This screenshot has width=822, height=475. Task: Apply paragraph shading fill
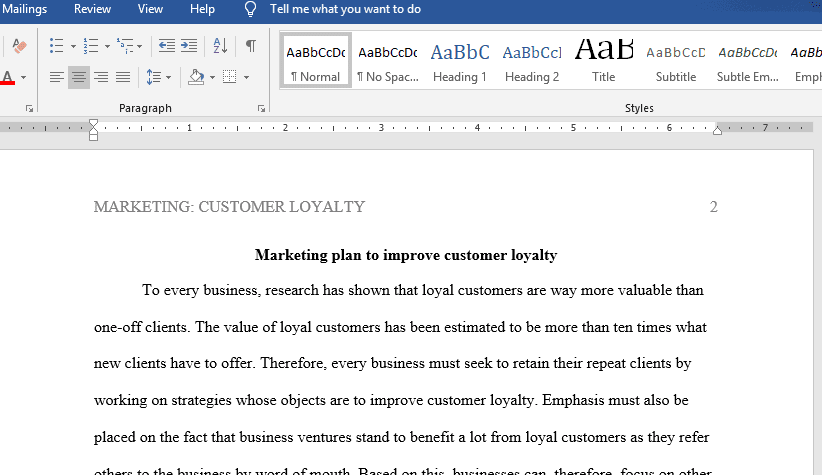click(196, 78)
